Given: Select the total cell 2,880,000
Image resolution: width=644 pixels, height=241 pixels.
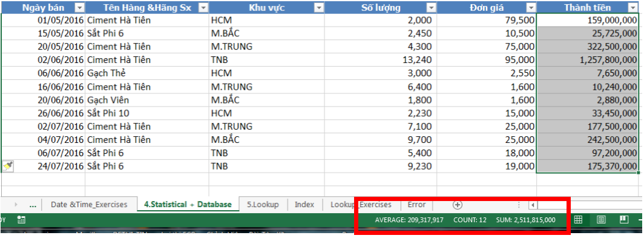Looking at the screenshot, I should coord(588,100).
